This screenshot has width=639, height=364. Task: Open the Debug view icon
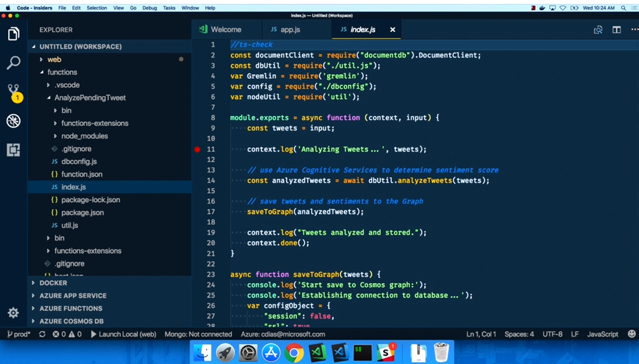[x=13, y=121]
